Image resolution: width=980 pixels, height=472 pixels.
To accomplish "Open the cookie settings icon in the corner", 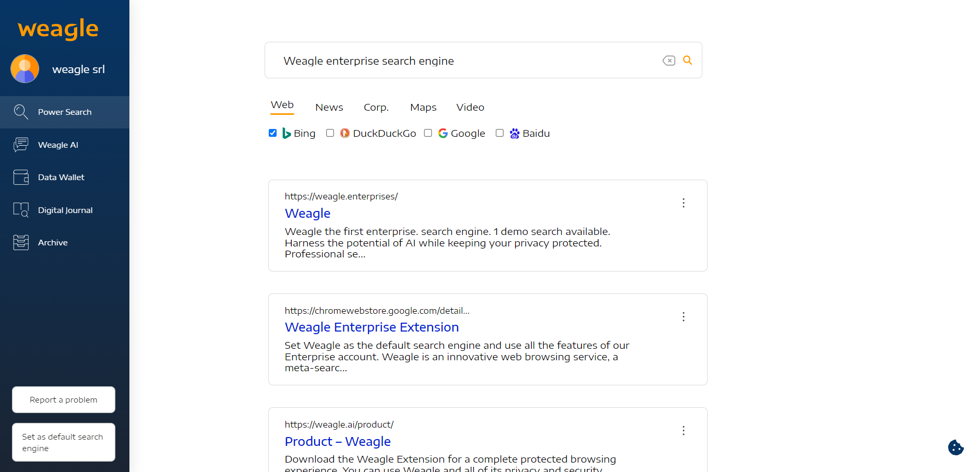I will coord(955,447).
